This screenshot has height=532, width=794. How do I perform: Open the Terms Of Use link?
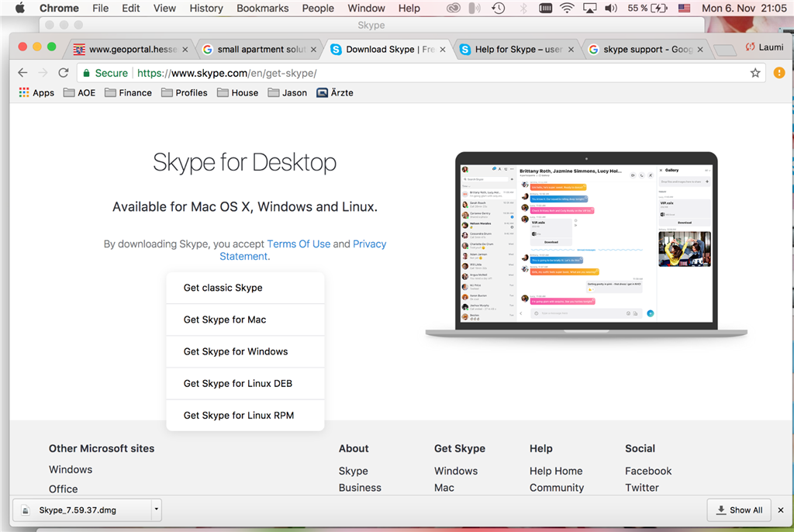[x=299, y=244]
